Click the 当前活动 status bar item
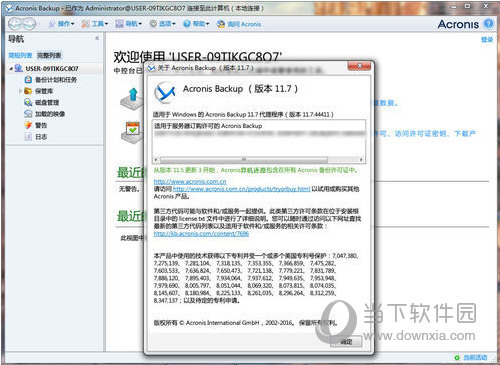Viewport: 500px width, 365px height. (471, 358)
